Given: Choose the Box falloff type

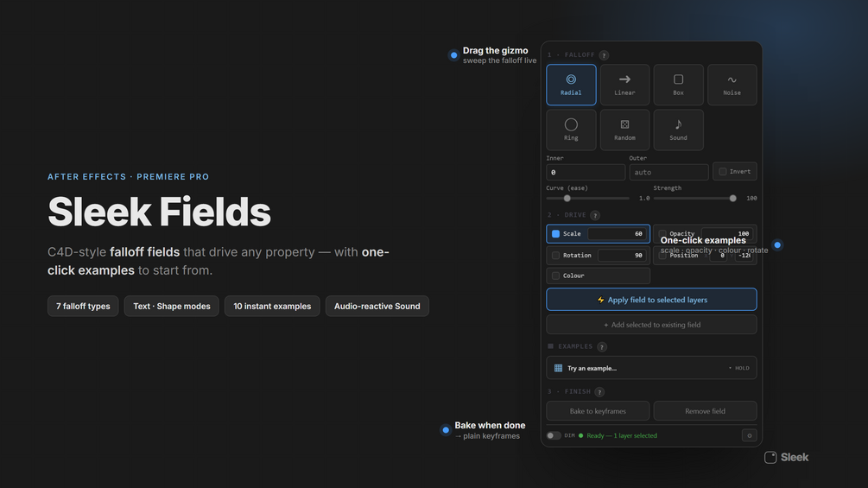Looking at the screenshot, I should point(678,85).
